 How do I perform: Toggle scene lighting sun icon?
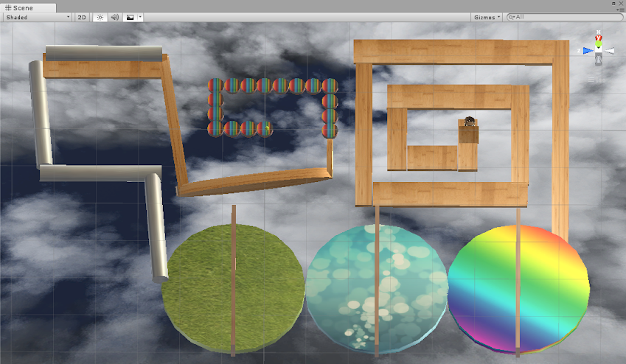pos(100,17)
